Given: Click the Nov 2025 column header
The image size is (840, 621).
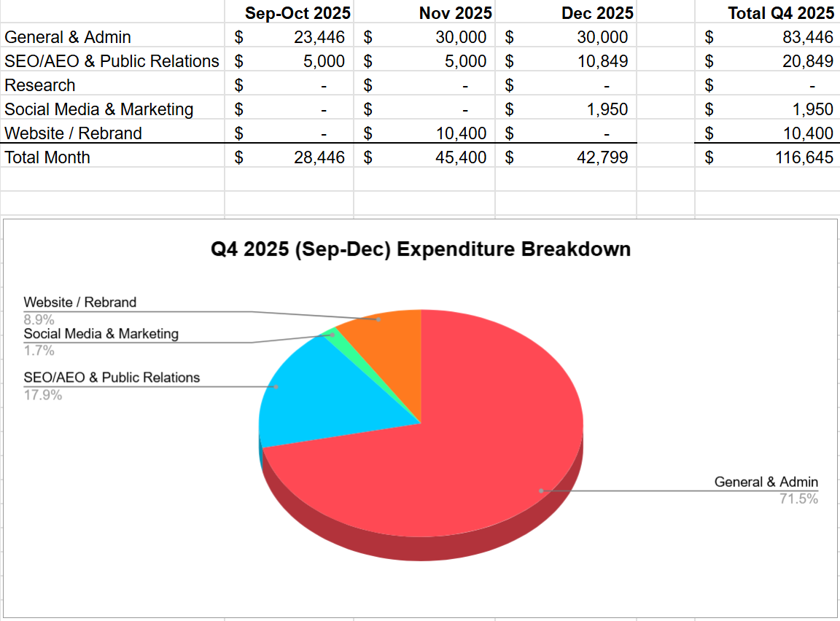Looking at the screenshot, I should (x=455, y=13).
